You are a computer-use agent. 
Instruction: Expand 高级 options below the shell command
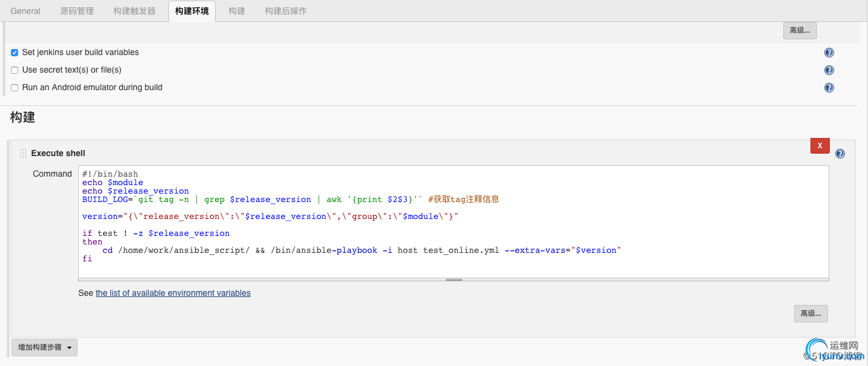pos(810,313)
